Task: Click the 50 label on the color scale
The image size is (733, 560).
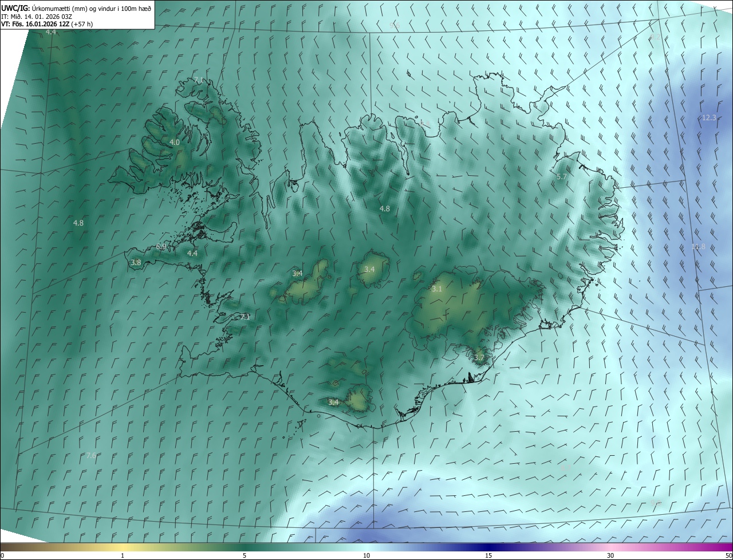Action: tap(728, 555)
